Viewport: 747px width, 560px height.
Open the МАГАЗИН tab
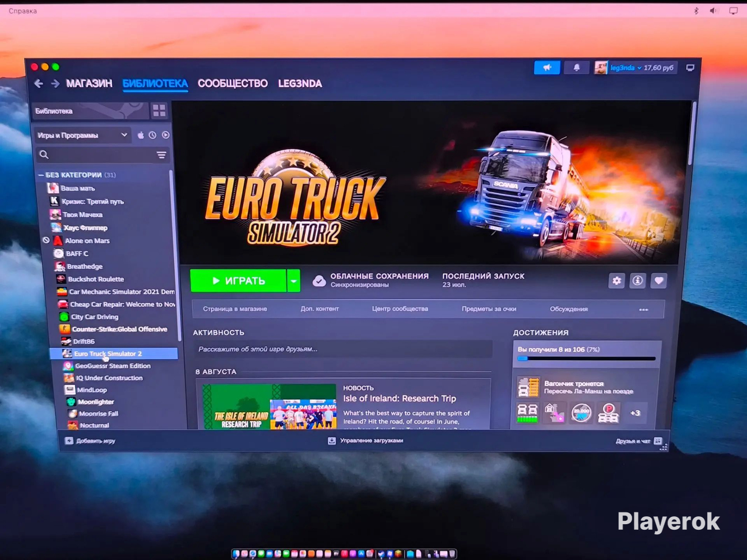(x=89, y=83)
